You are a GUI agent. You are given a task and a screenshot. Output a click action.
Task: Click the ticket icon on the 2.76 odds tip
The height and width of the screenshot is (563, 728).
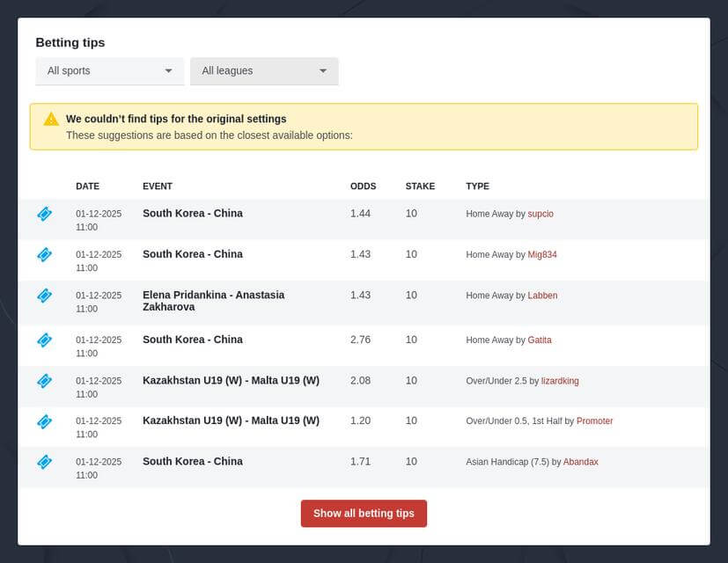click(x=44, y=340)
